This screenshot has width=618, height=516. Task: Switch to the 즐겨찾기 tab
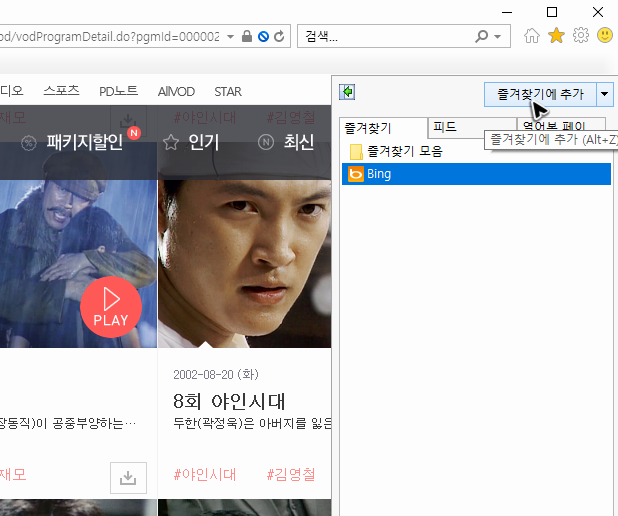tap(383, 128)
